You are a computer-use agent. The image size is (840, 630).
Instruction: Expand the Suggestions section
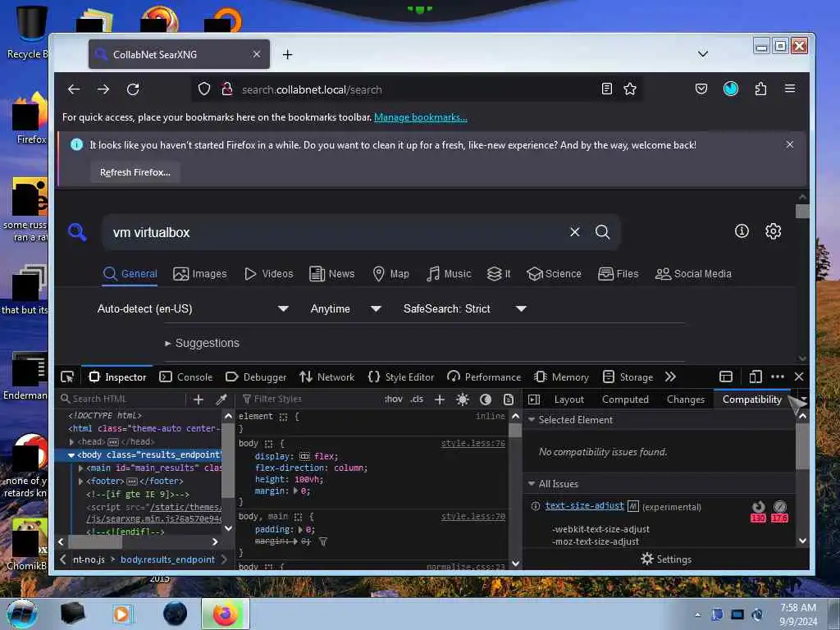pyautogui.click(x=203, y=343)
